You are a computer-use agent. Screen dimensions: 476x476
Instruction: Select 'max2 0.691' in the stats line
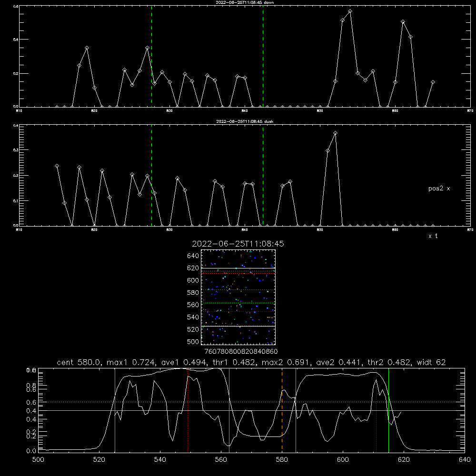click(x=286, y=362)
